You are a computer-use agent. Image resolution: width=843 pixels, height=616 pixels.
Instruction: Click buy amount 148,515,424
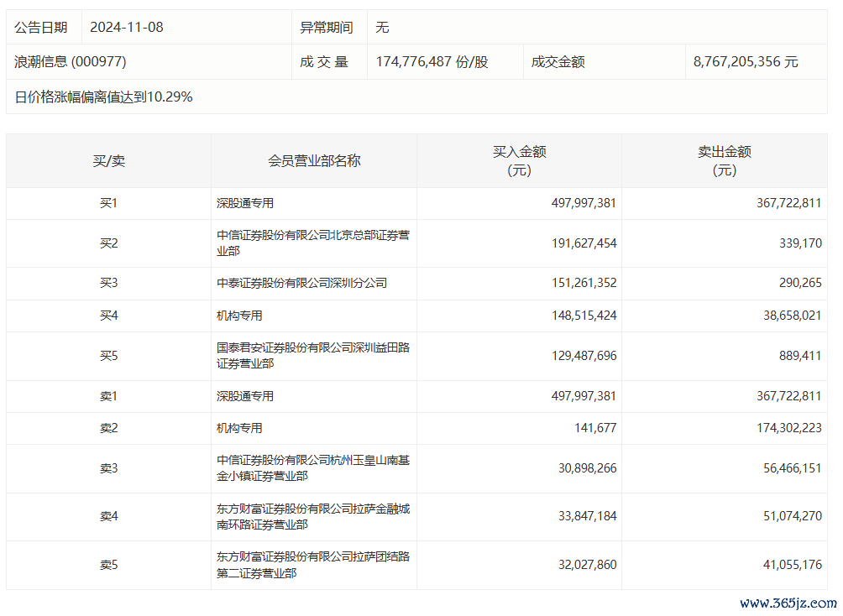584,316
